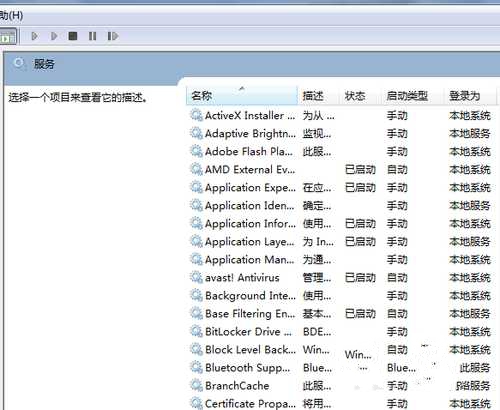Click the 已启动 status of Application Information
Viewport: 500px width, 410px height.
pyautogui.click(x=360, y=223)
